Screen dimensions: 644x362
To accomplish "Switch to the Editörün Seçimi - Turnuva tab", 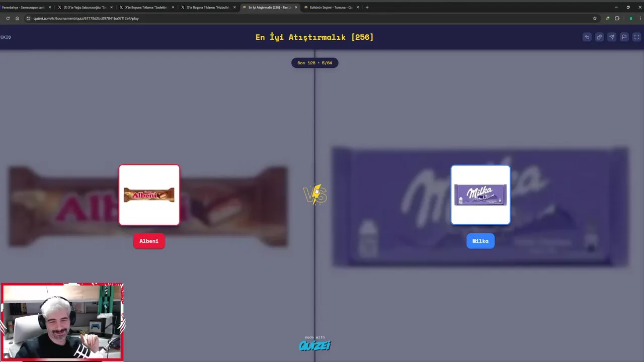I will [331, 8].
